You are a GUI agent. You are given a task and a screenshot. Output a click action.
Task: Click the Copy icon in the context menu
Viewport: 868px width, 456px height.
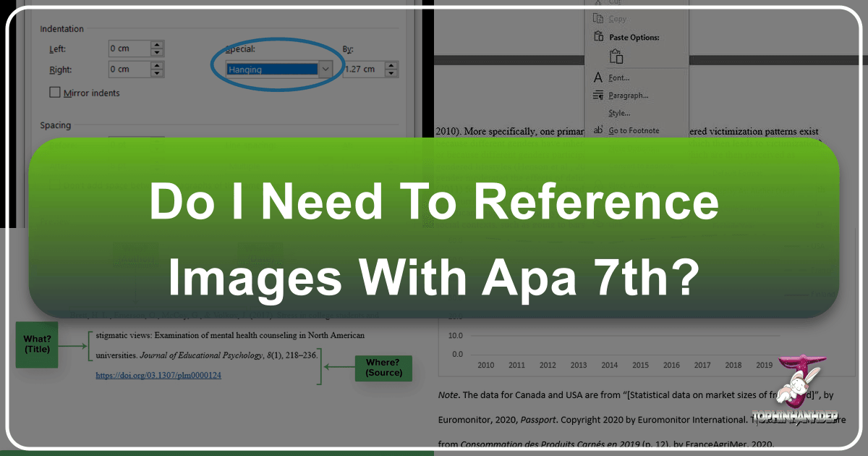point(597,20)
